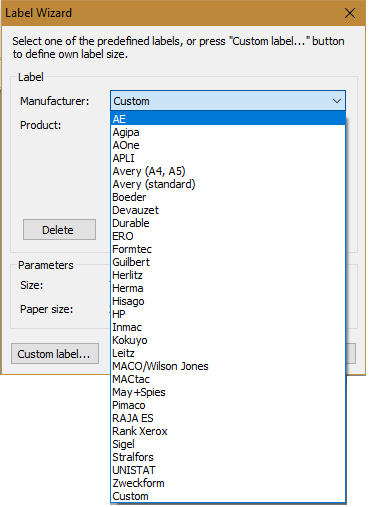Select HP from the manufacturer list

[x=228, y=314]
